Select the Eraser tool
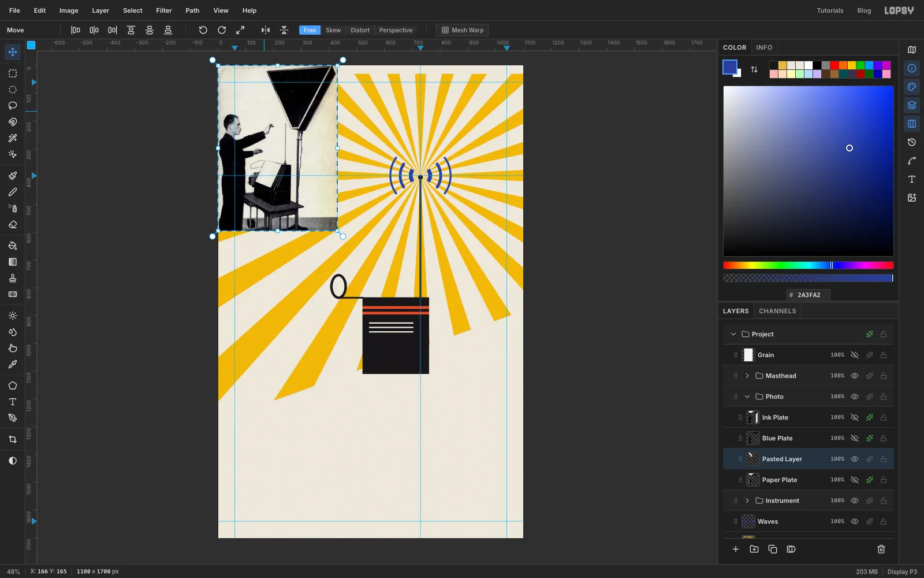 pyautogui.click(x=13, y=224)
